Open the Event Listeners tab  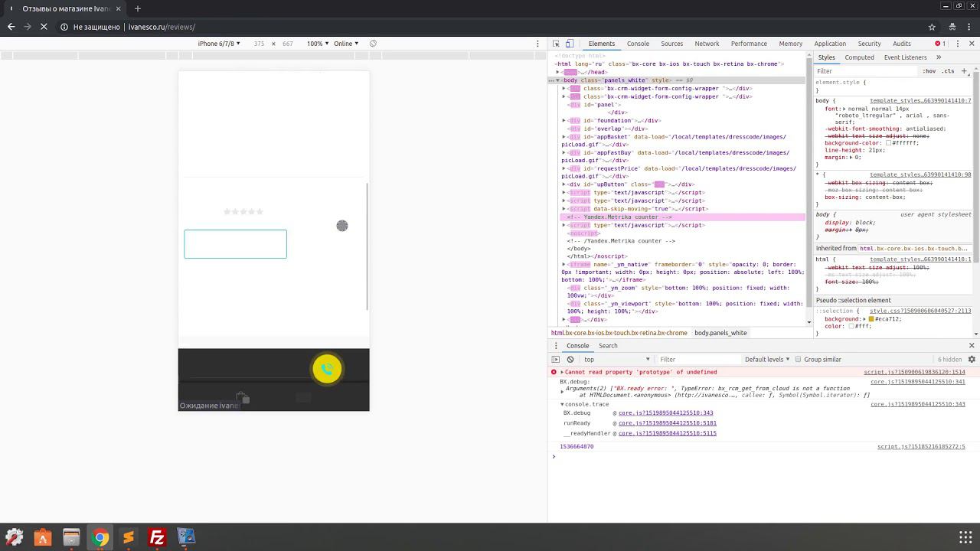click(x=905, y=57)
